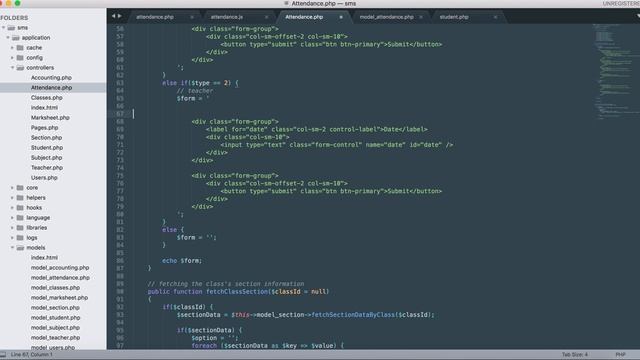This screenshot has height=360, width=640.
Task: Open Student.php in the controllers folder
Action: pyautogui.click(x=47, y=148)
